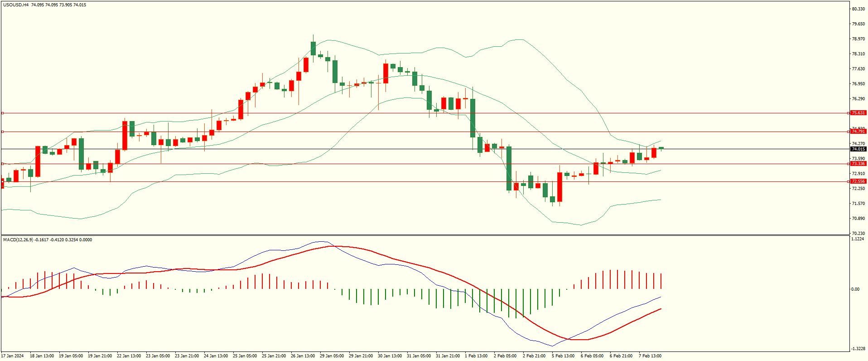Click 72.910 on the price scale
Image resolution: width=868 pixels, height=361 pixels.
coord(858,174)
